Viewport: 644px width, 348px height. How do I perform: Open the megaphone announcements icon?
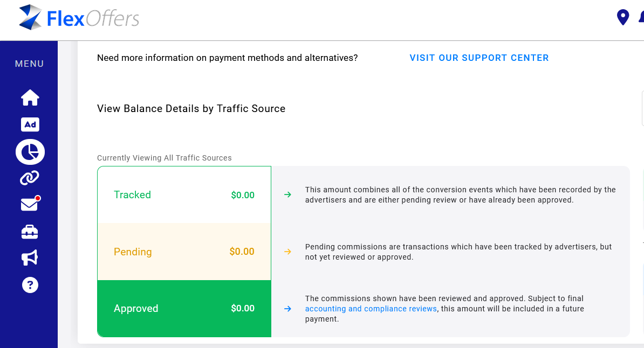click(30, 258)
